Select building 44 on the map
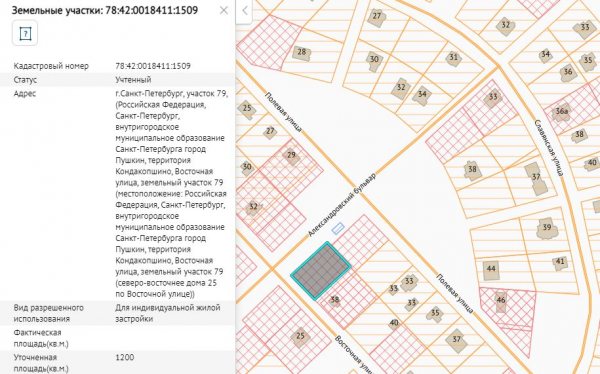 click(491, 269)
